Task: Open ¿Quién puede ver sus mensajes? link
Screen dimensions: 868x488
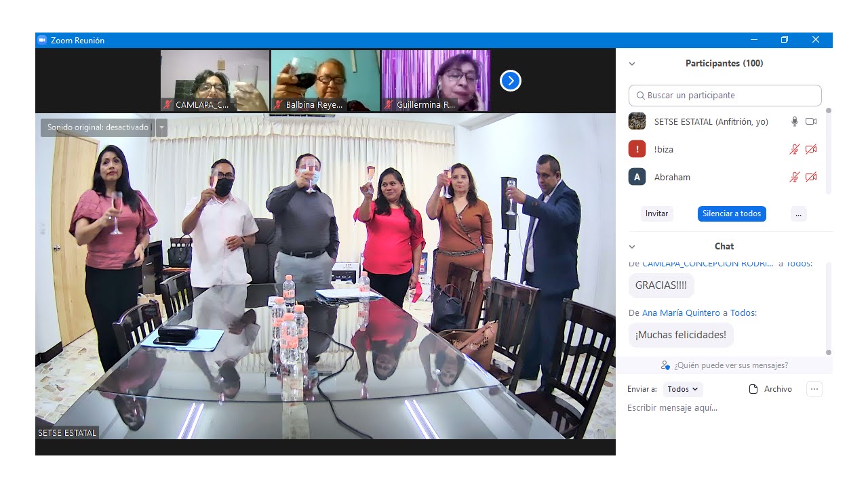Action: (731, 365)
